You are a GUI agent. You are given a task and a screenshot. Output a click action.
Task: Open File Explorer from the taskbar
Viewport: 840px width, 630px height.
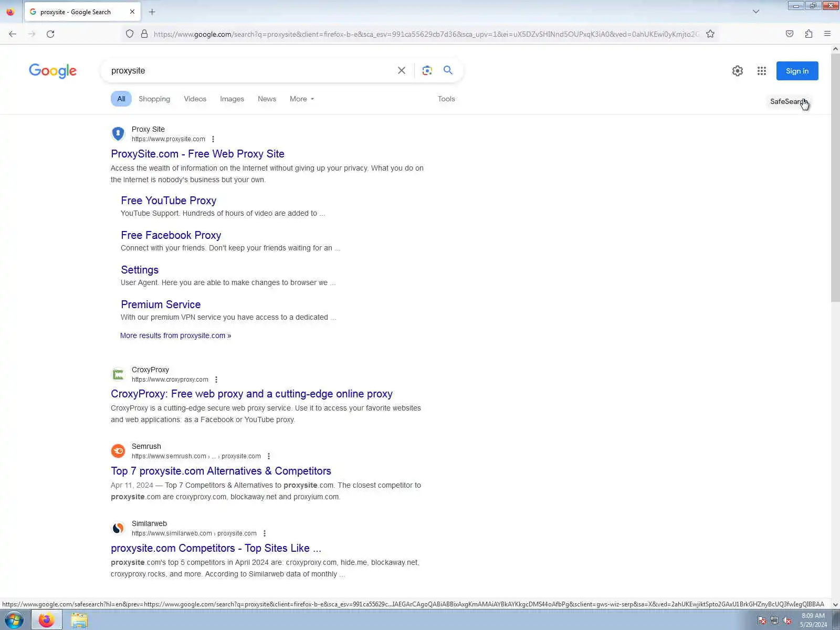point(79,621)
